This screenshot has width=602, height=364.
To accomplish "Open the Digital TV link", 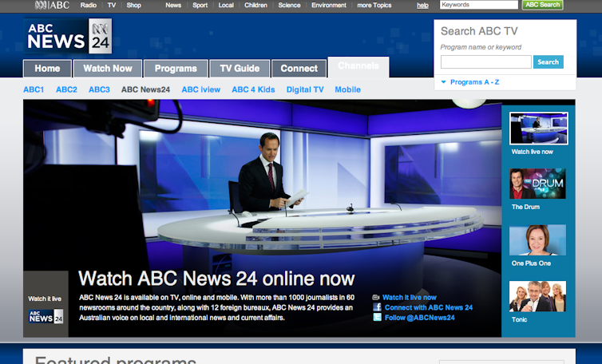I will pos(305,89).
